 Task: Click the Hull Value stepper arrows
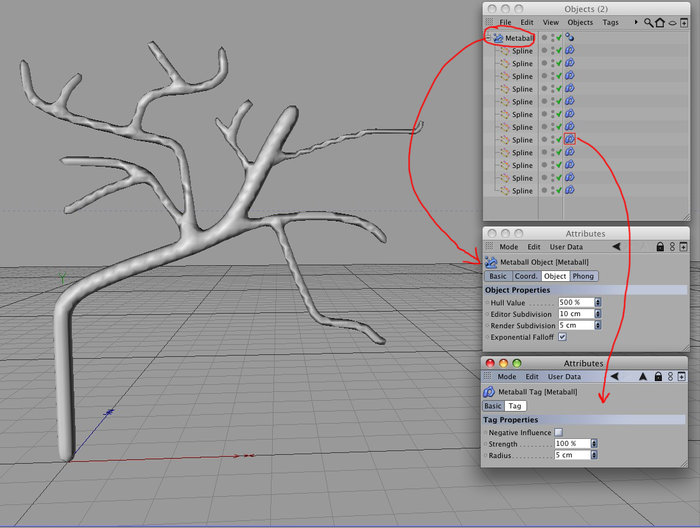coord(598,302)
